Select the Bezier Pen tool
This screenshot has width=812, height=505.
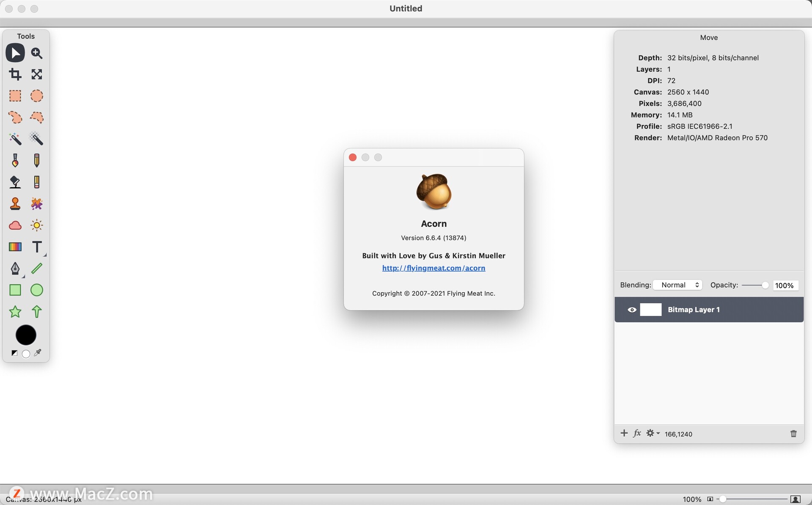tap(15, 268)
